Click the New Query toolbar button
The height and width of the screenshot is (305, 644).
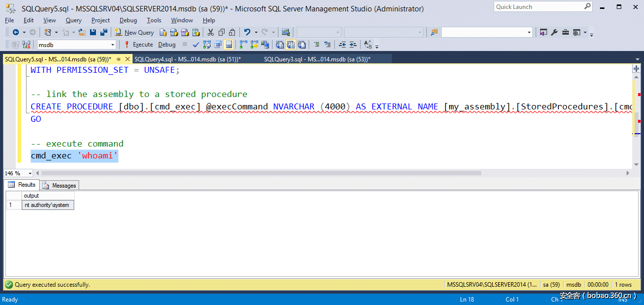pyautogui.click(x=135, y=32)
